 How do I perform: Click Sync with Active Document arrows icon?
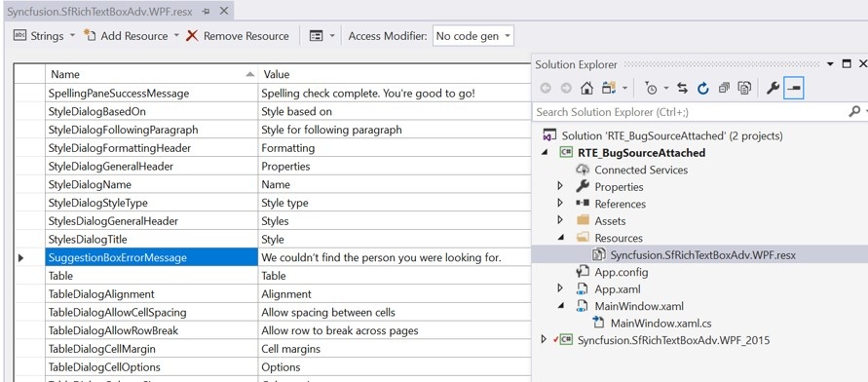point(683,88)
